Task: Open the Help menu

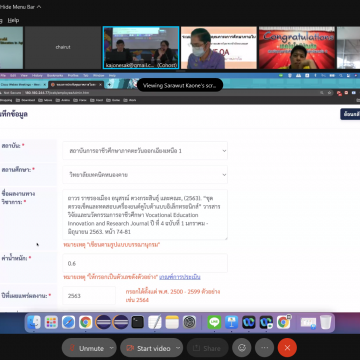Action: click(13, 20)
